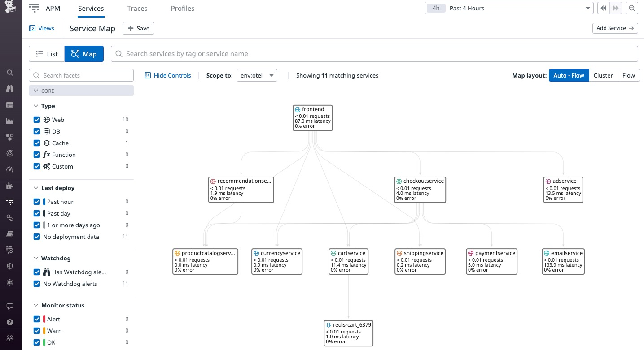Uncheck the Web type checkbox
The width and height of the screenshot is (644, 350).
tap(37, 120)
